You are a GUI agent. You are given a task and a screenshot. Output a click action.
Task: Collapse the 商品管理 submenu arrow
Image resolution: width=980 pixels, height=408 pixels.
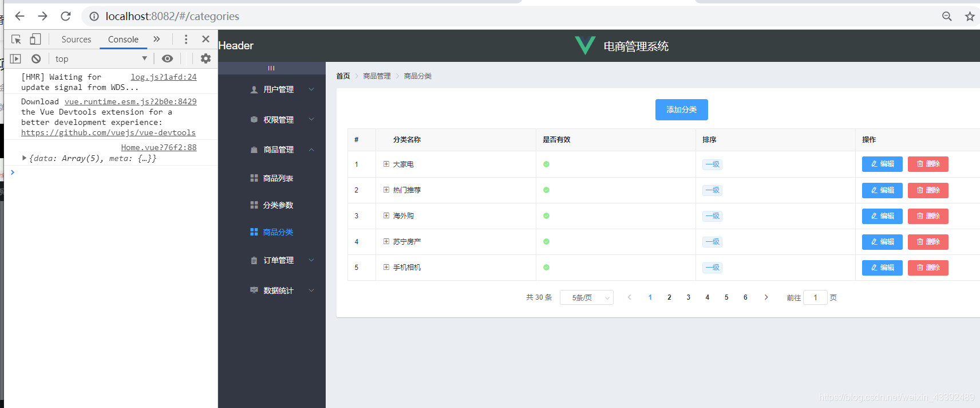click(311, 150)
